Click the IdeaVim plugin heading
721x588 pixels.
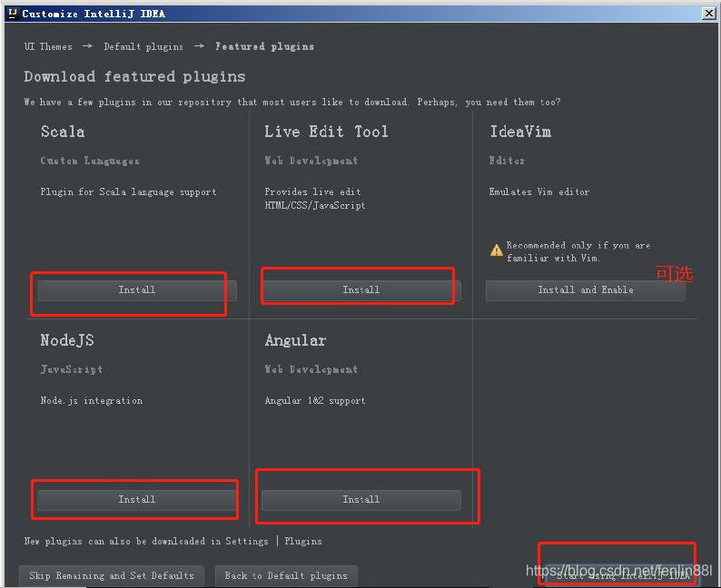tap(520, 132)
